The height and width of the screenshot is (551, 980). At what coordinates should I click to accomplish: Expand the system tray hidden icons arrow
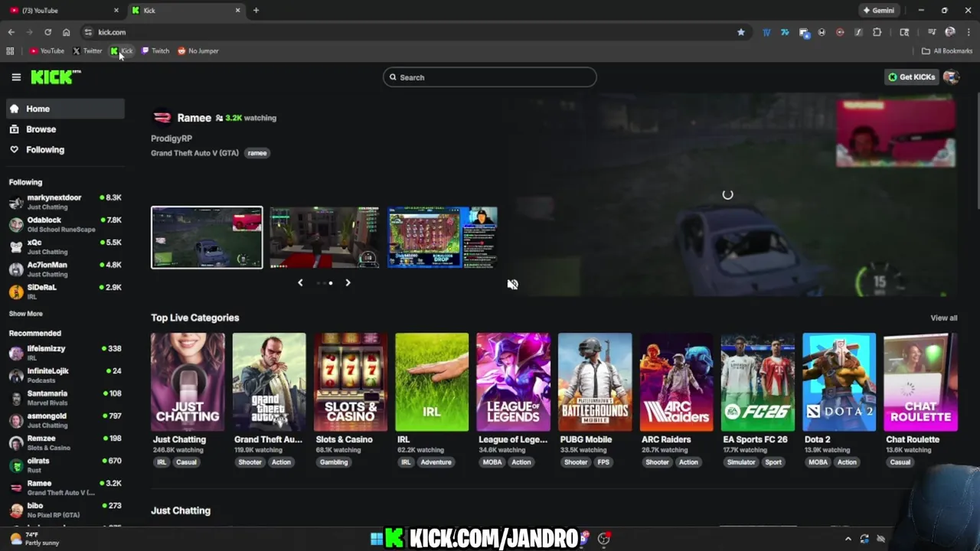point(848,539)
